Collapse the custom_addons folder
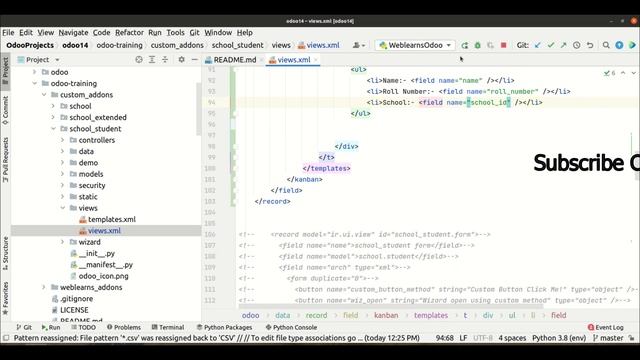Image resolution: width=640 pixels, height=360 pixels. [x=44, y=95]
